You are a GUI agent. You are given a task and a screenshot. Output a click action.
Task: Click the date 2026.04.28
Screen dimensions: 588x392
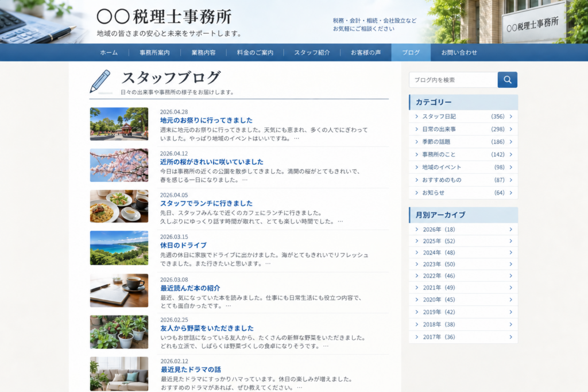pyautogui.click(x=174, y=112)
